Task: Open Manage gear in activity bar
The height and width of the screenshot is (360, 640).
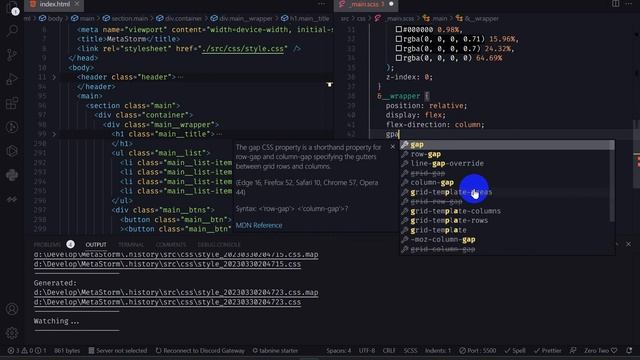Action: 12,333
